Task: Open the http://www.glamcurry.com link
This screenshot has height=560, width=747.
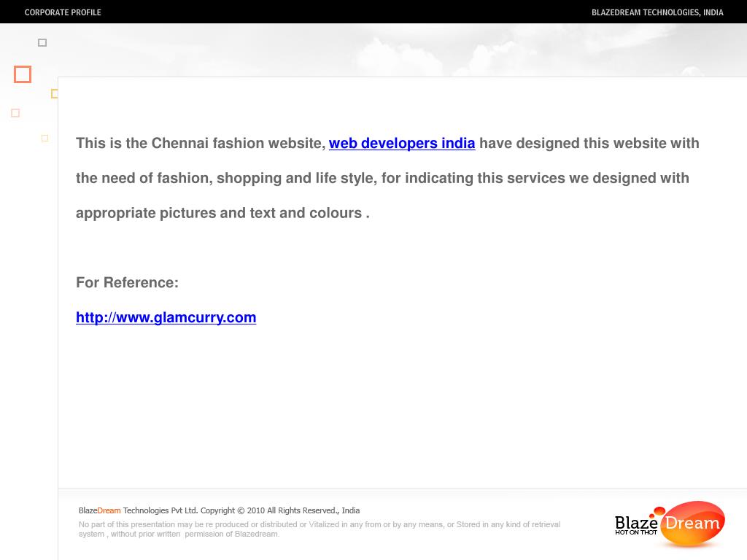Action: 166,318
